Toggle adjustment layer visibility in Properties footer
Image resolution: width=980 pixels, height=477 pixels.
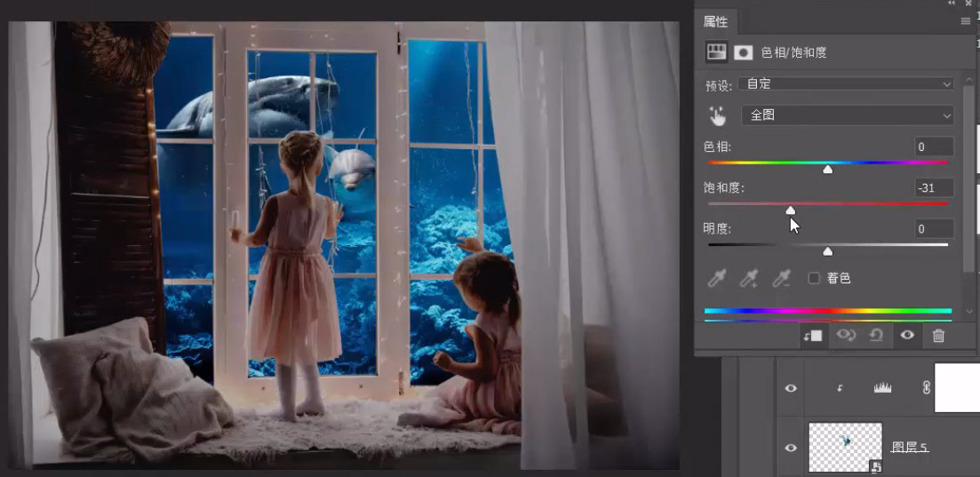pos(907,336)
